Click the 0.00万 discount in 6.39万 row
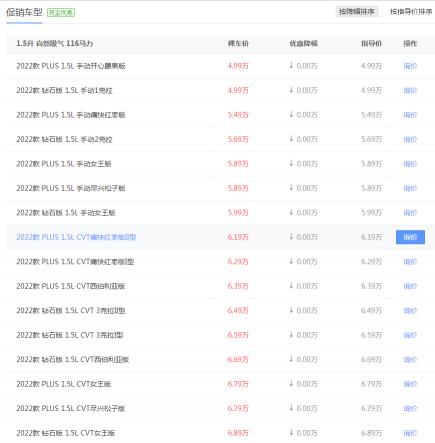 tap(307, 286)
